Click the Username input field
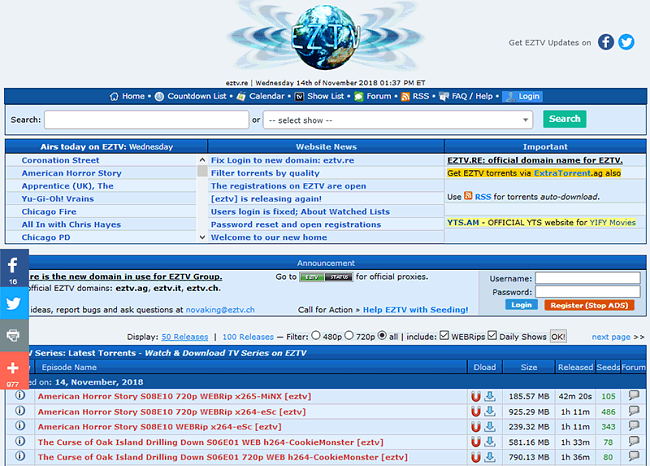 coord(587,278)
